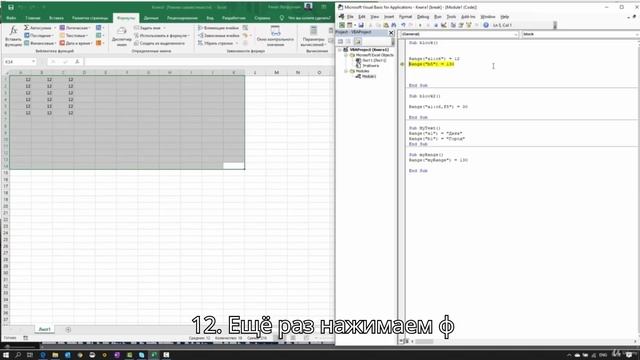The width and height of the screenshot is (640, 360).
Task: Click Create from Selection (Создать из выделенного)
Action: 160,43
